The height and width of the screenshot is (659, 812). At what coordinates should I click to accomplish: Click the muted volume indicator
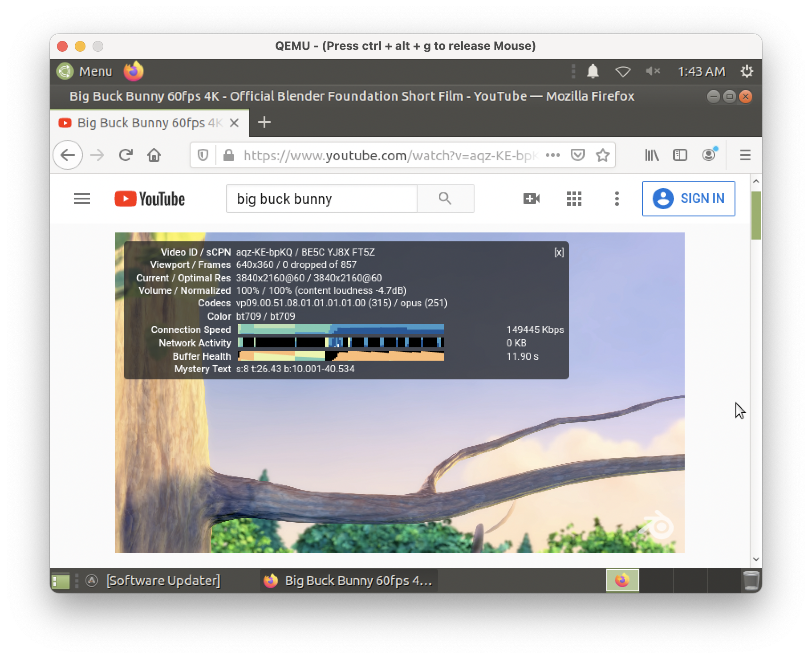pos(653,71)
